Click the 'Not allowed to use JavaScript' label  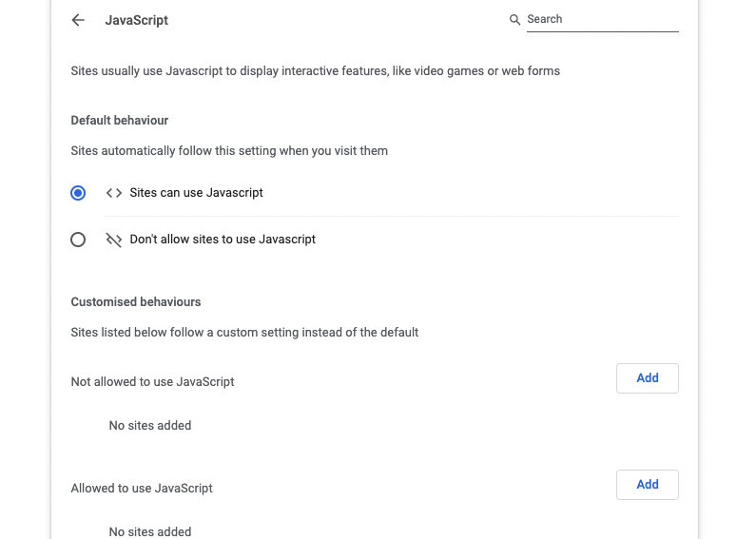(x=152, y=382)
